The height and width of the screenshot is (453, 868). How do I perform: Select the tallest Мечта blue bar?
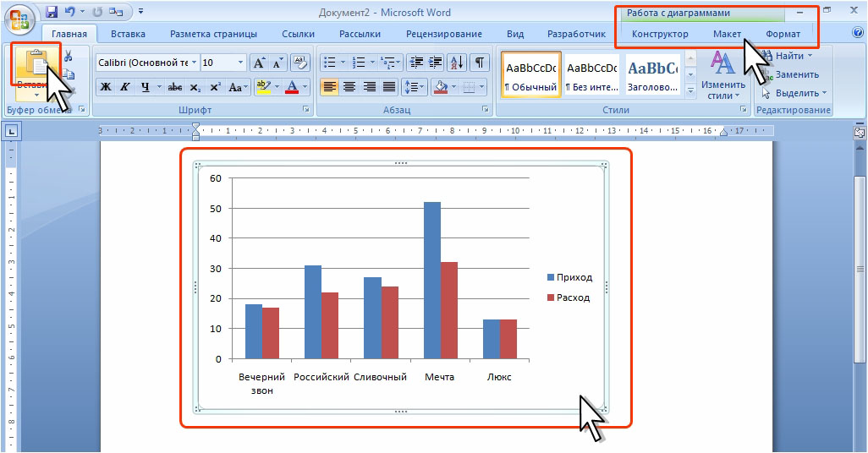[431, 281]
